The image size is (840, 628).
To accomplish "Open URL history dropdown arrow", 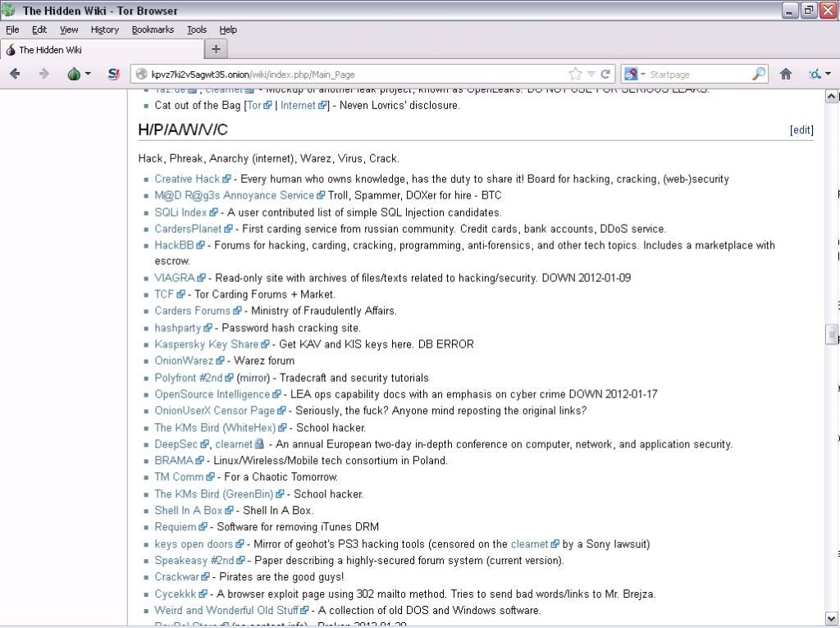I will pyautogui.click(x=591, y=74).
